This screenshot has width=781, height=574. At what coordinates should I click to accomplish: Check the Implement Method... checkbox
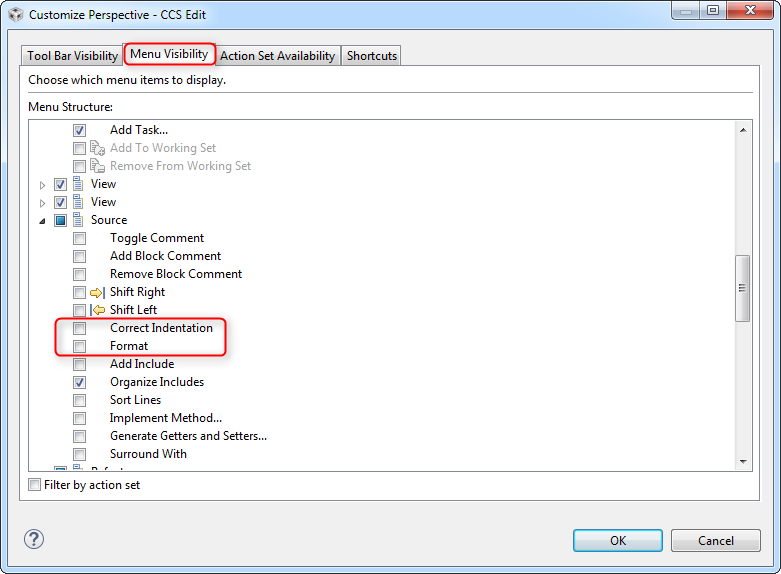point(79,418)
